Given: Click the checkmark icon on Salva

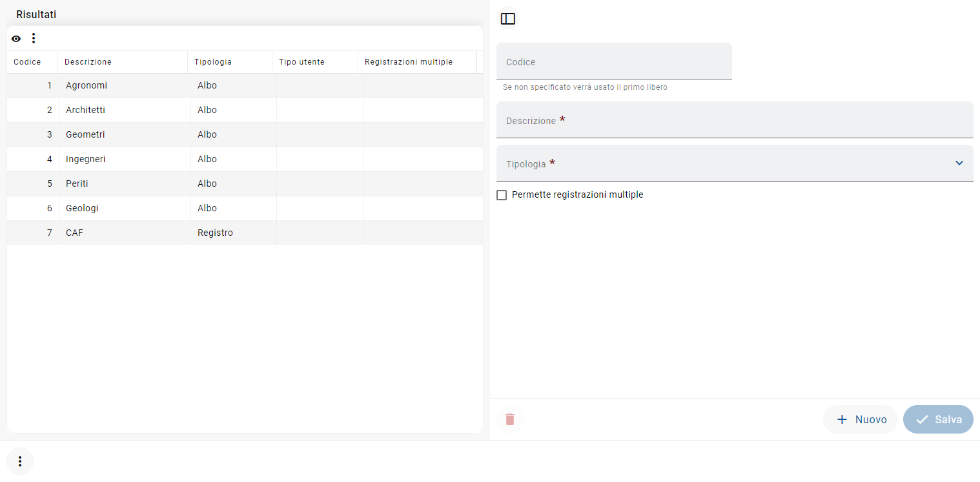Looking at the screenshot, I should (923, 419).
